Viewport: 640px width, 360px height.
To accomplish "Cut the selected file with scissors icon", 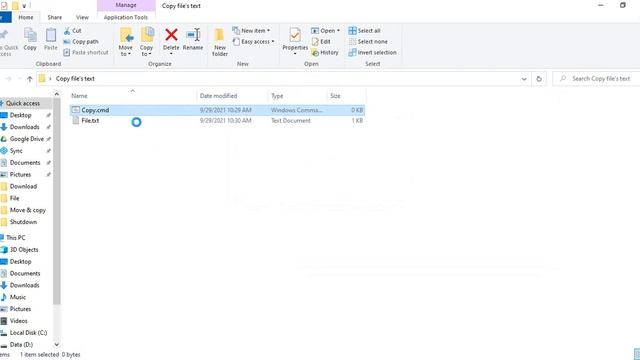I will (73, 31).
